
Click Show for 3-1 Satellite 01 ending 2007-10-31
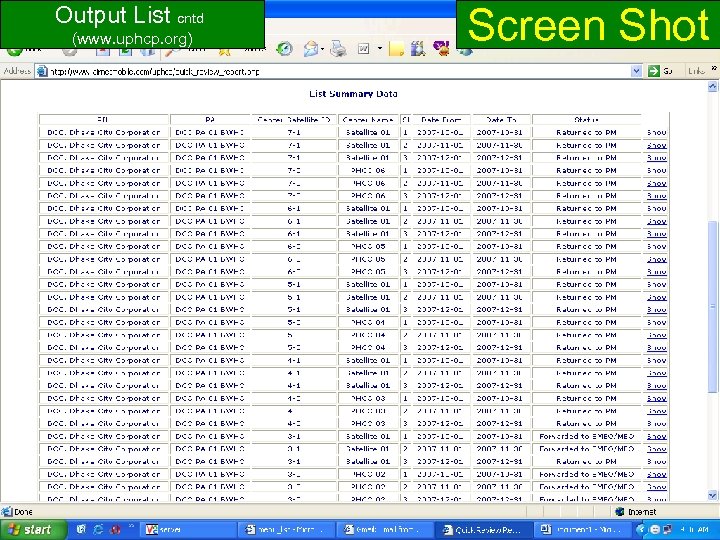click(x=656, y=436)
